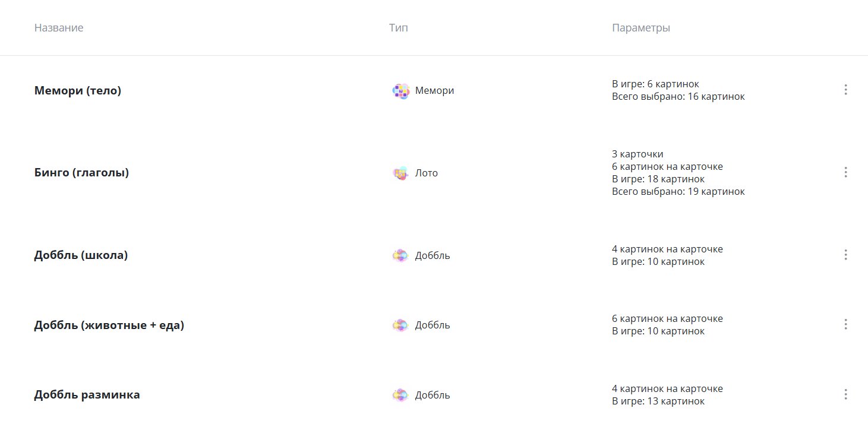Open the game Мемори (тело)
This screenshot has width=868, height=430.
78,91
